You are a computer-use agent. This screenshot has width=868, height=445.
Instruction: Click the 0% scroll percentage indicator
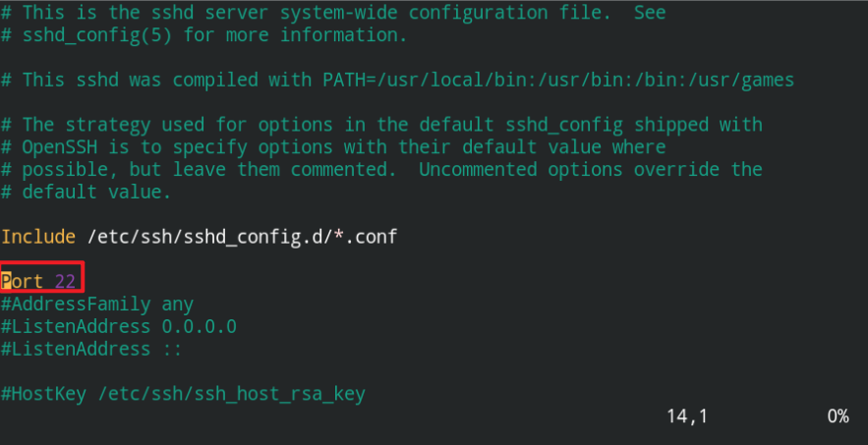click(839, 417)
